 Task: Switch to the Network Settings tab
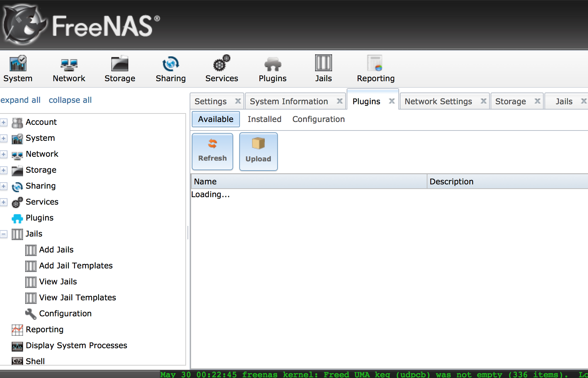coord(438,101)
